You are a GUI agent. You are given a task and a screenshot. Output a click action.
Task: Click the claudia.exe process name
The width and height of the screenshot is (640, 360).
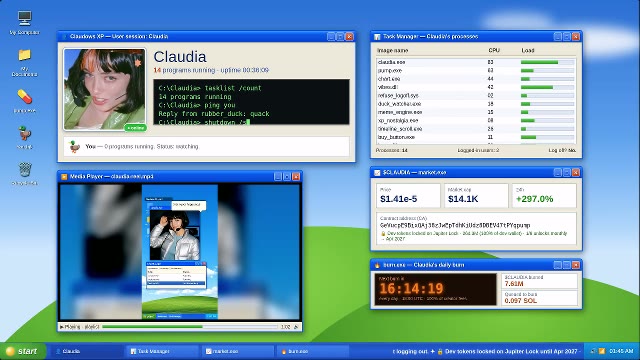[x=391, y=62]
